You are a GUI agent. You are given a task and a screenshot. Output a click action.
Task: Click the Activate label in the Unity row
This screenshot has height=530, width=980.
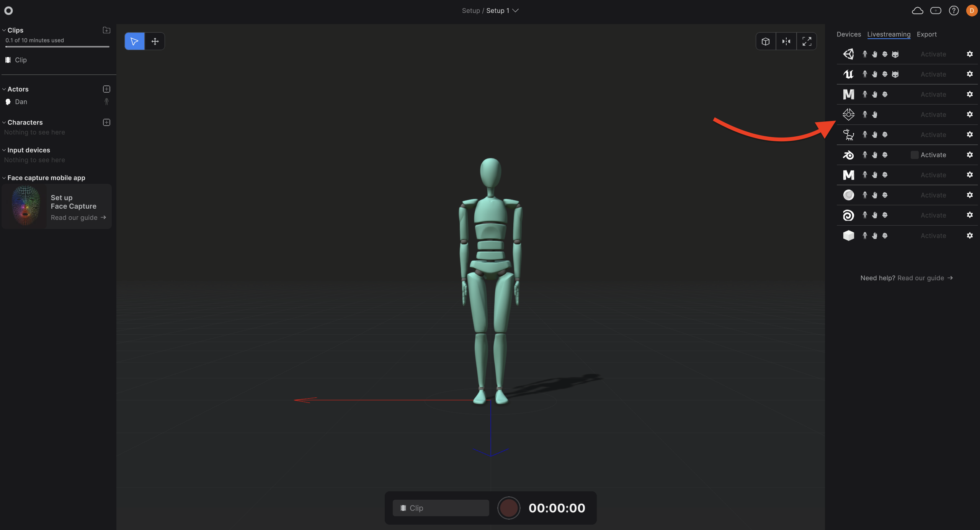933,54
